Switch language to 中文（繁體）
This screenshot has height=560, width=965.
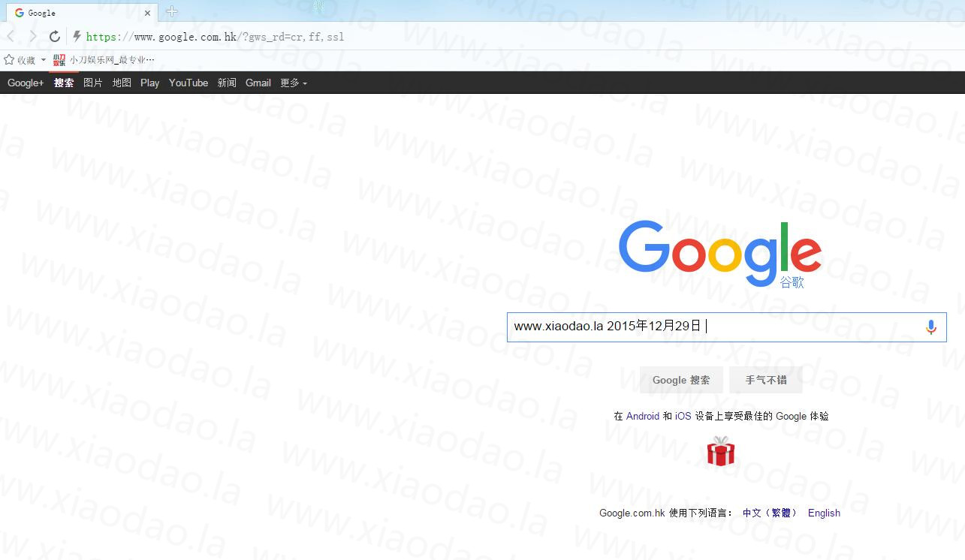770,513
